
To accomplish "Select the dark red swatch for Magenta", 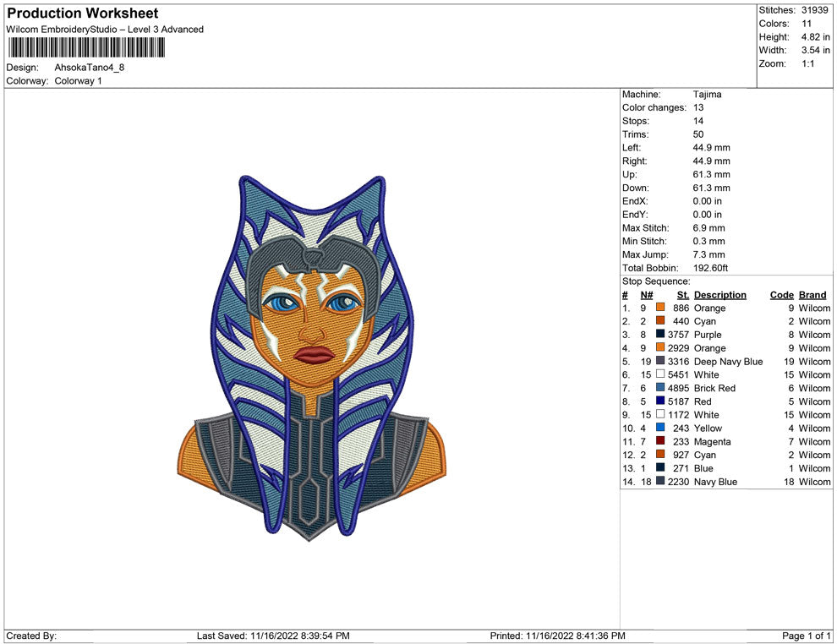I will (660, 440).
